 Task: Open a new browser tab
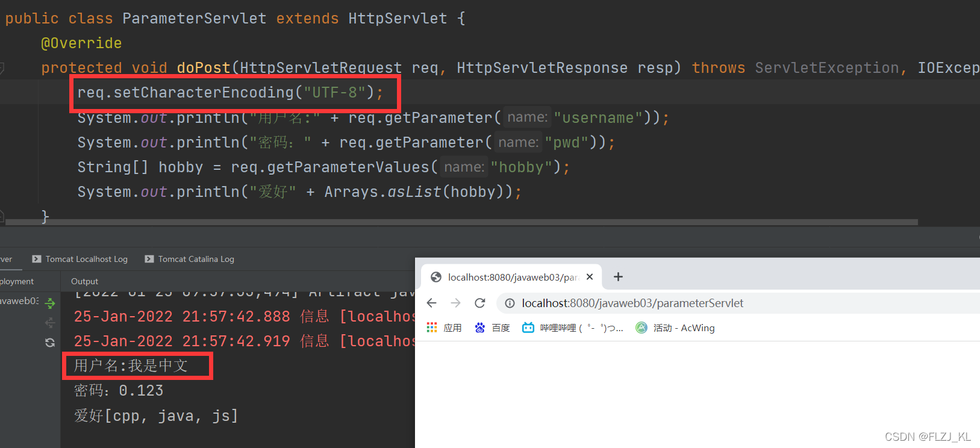[618, 277]
